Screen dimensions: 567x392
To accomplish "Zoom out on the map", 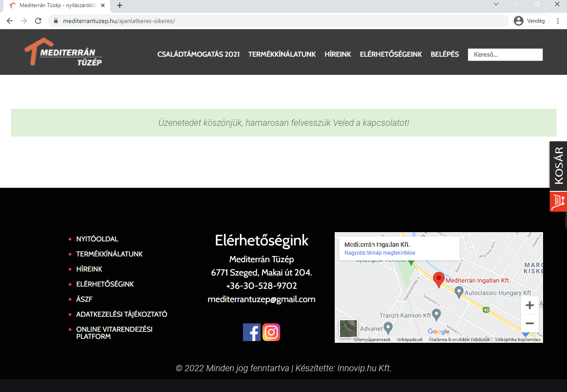I will (529, 323).
